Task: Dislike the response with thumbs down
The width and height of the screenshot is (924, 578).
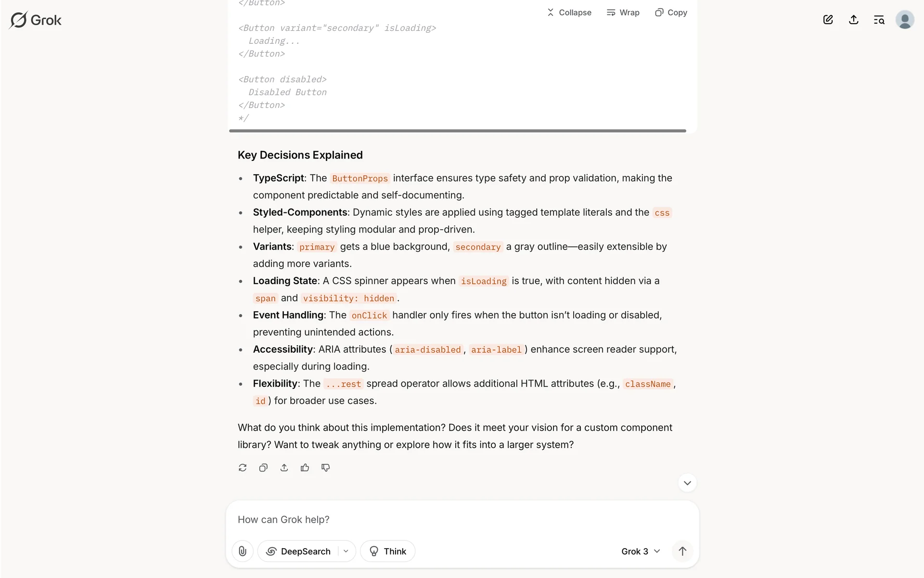Action: point(326,468)
